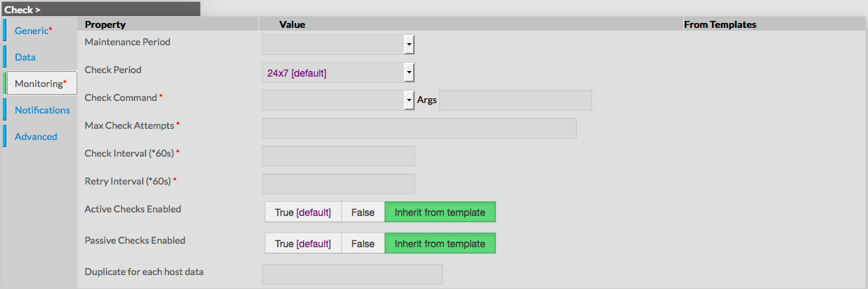Focus the Max Check Attempts field

419,128
